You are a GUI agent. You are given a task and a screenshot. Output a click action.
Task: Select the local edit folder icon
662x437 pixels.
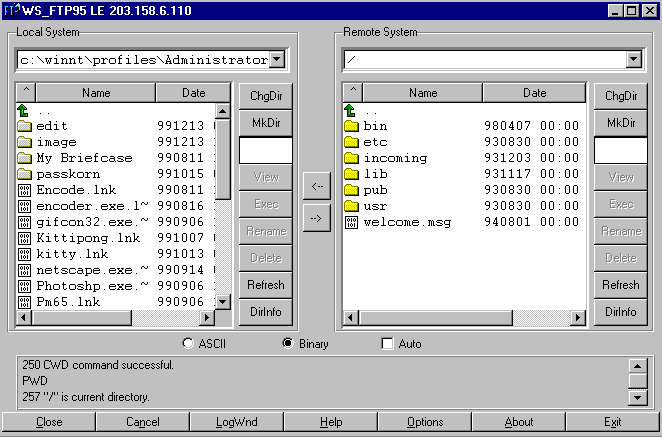tap(24, 126)
